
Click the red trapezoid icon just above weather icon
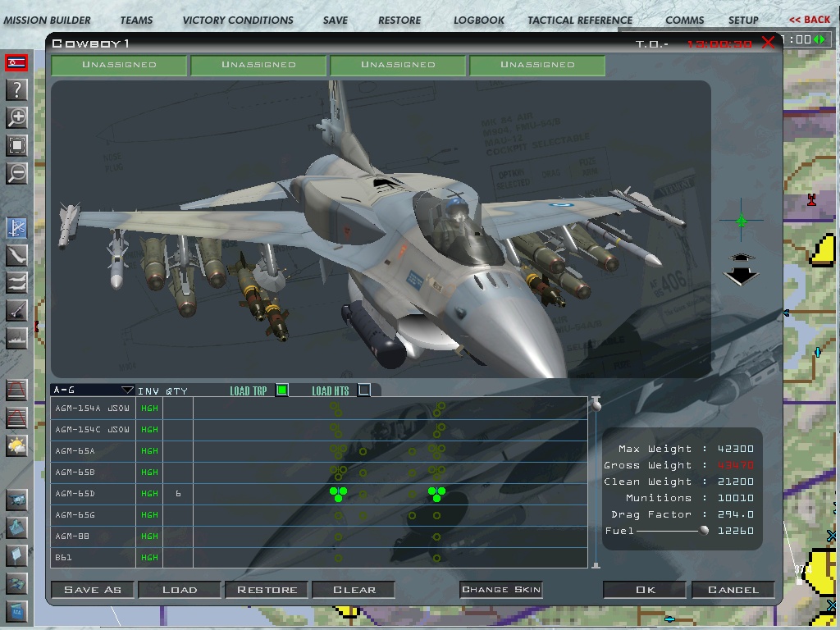tap(16, 418)
